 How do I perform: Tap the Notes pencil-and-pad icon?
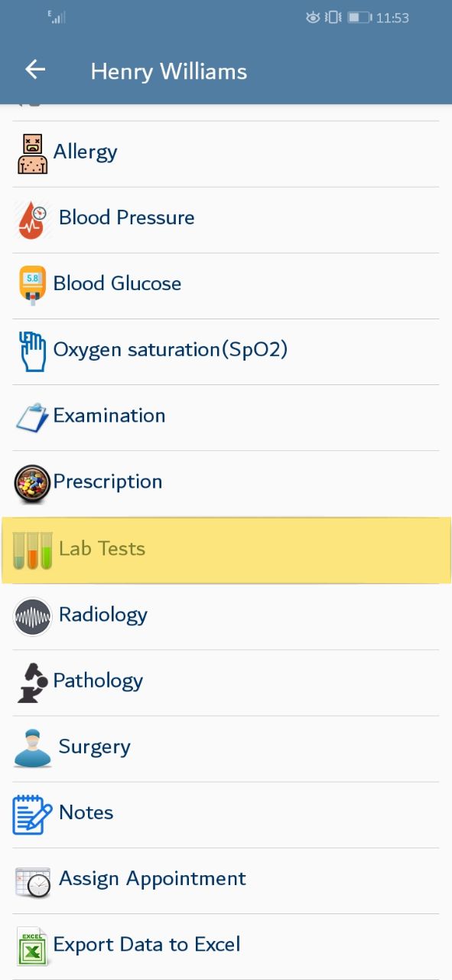click(32, 814)
